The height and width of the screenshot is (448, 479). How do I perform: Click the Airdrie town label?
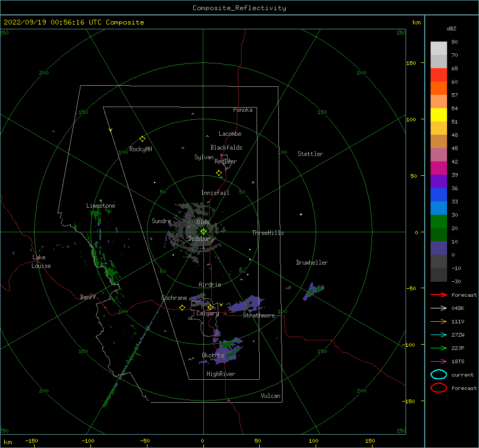click(x=210, y=284)
